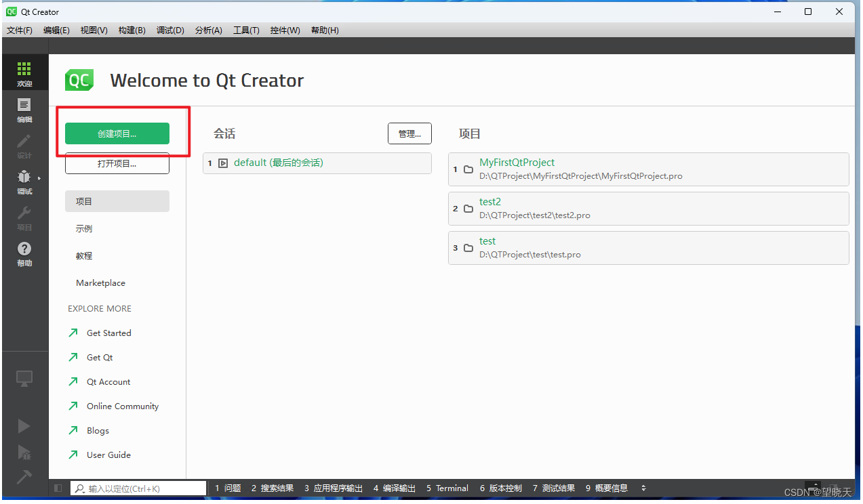Build the project with the hammer icon
This screenshot has height=504, width=863.
point(24,476)
